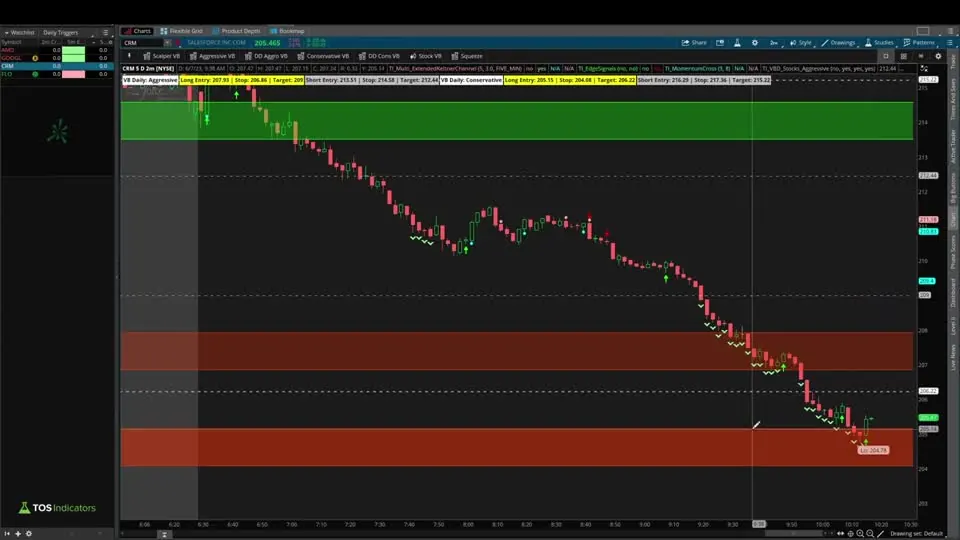
Task: Click the CRM symbol input field
Action: coord(142,43)
